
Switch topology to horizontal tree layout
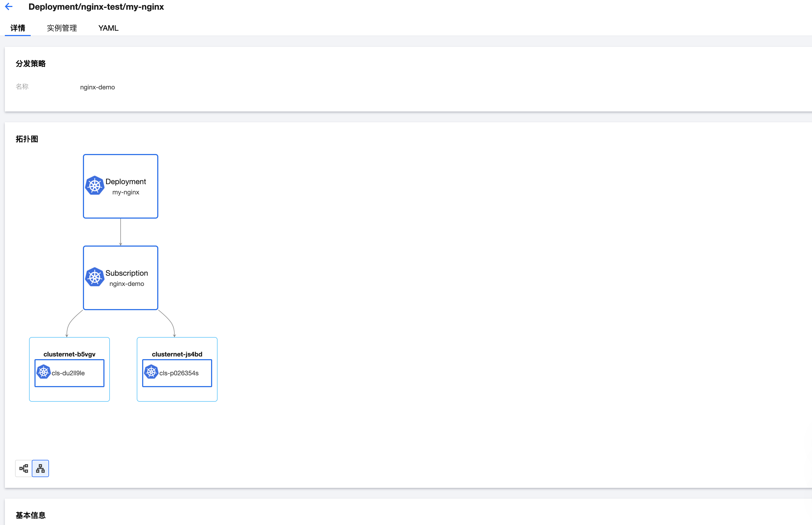click(x=23, y=468)
